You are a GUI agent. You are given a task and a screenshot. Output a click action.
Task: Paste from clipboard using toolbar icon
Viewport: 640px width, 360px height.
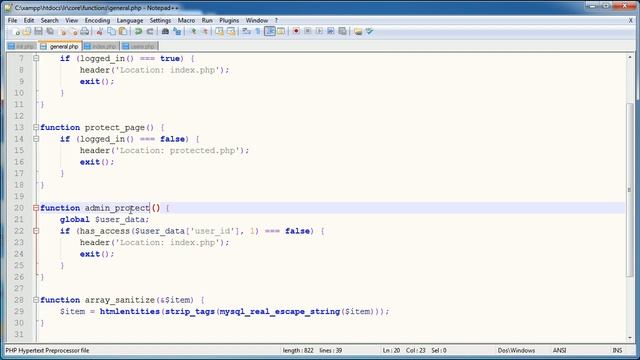click(122, 31)
